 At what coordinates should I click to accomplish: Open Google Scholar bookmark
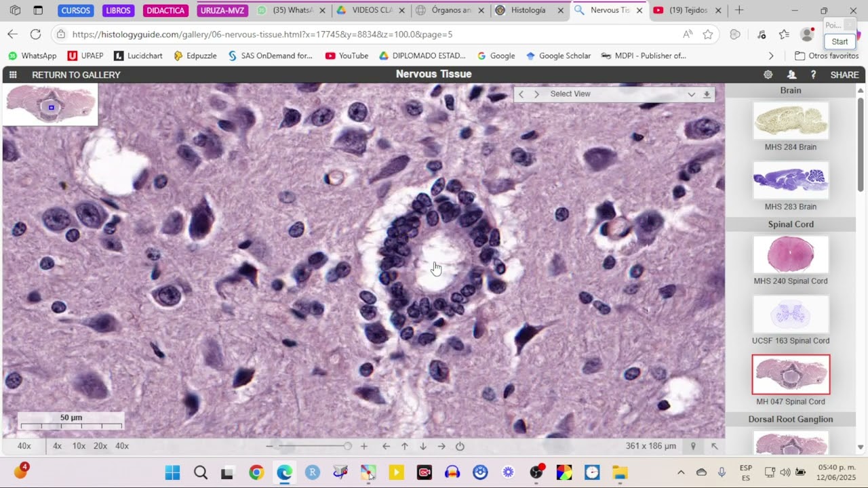pyautogui.click(x=558, y=56)
